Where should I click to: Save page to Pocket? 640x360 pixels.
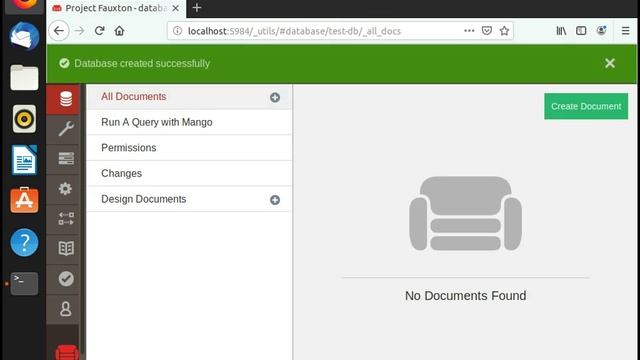point(487,31)
